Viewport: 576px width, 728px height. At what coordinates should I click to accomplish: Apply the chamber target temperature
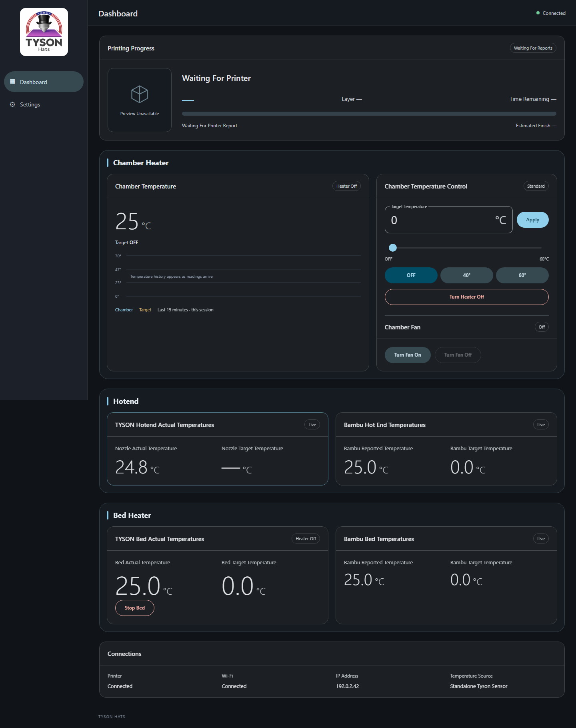pyautogui.click(x=532, y=220)
